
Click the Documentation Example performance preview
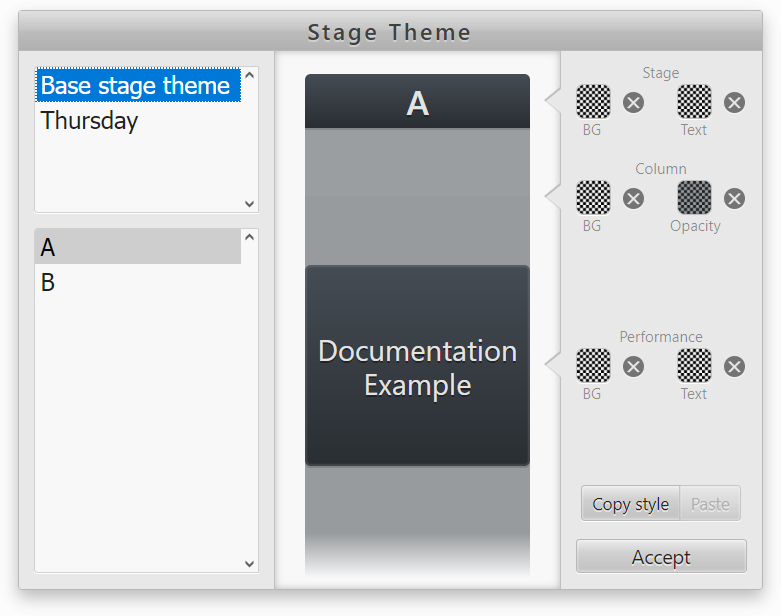(x=417, y=366)
